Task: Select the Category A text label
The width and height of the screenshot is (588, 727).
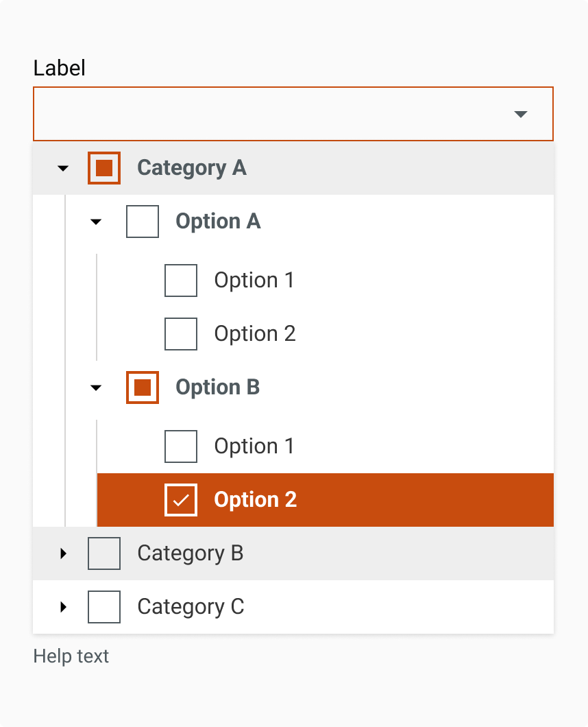Action: pos(191,168)
